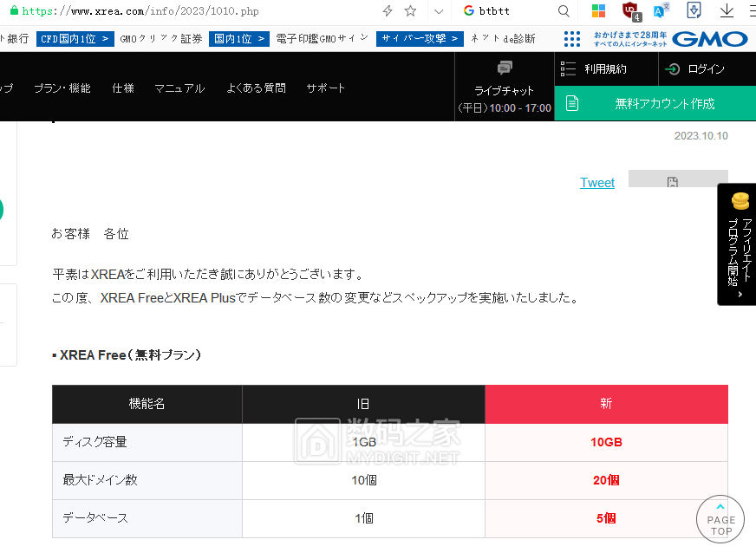Click the 5個 new value cell
This screenshot has height=546, width=756.
606,518
